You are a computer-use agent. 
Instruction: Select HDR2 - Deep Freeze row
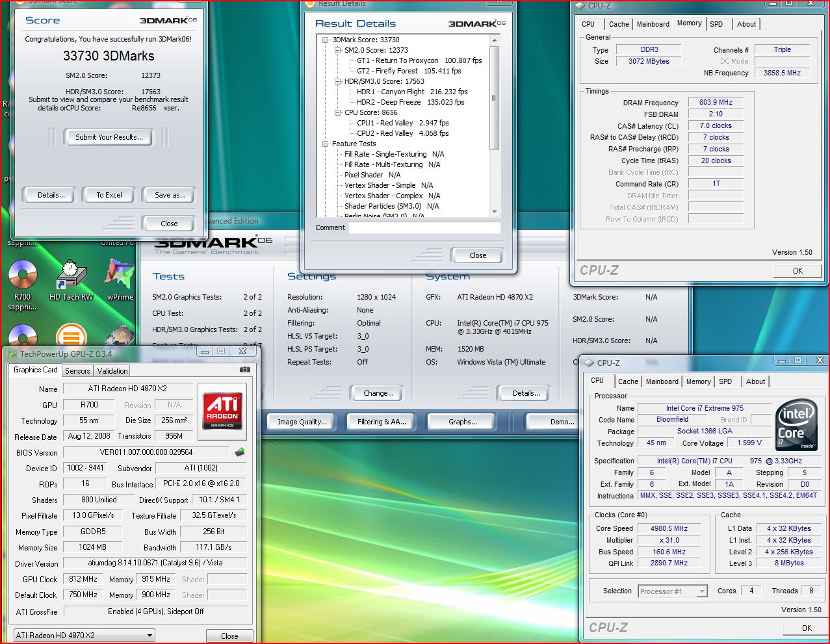(411, 102)
